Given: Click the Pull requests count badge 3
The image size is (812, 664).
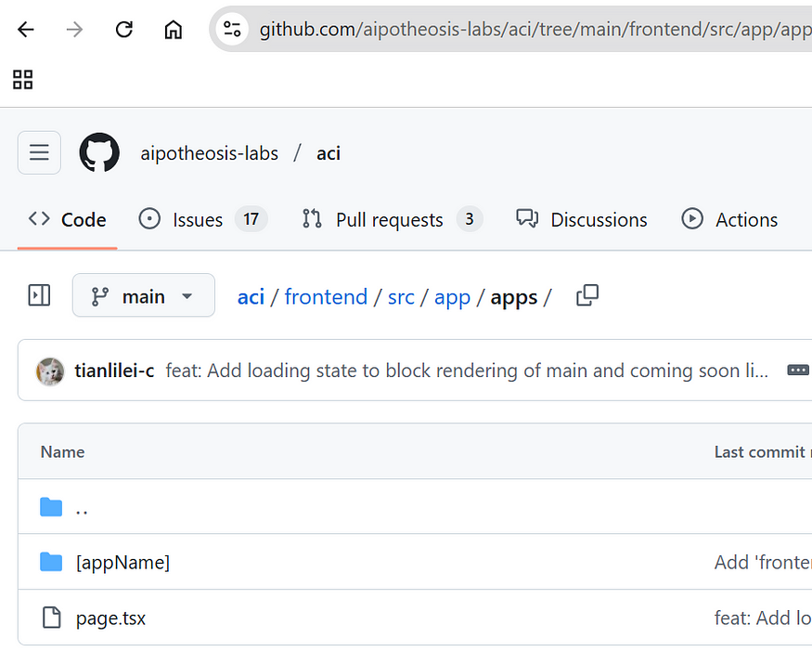Looking at the screenshot, I should tap(470, 219).
